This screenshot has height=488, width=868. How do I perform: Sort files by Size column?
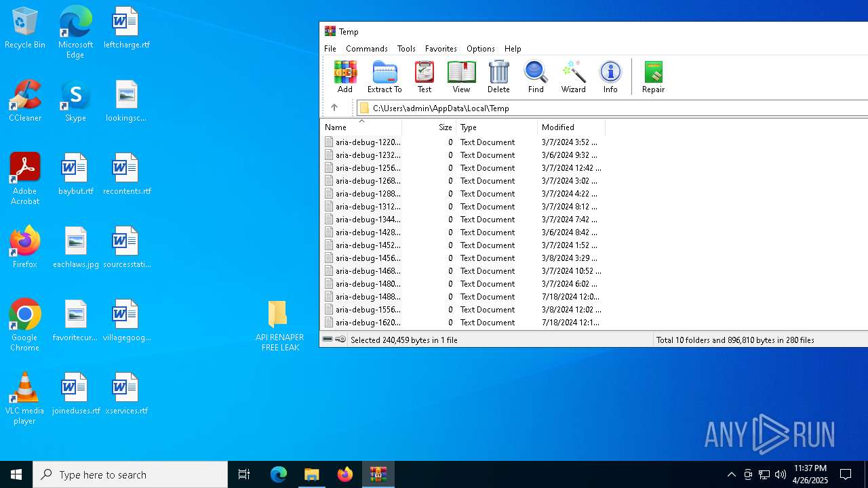[429, 127]
